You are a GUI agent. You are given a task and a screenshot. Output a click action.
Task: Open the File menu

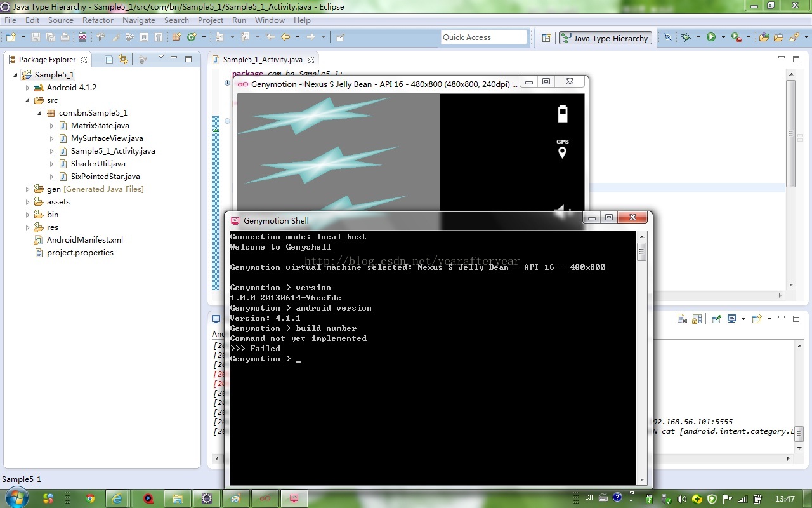coord(10,20)
